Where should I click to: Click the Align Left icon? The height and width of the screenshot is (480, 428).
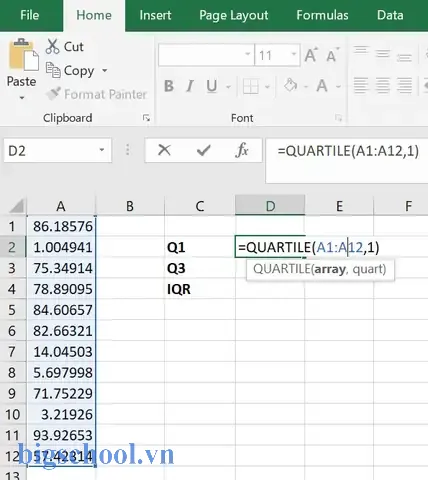[x=361, y=85]
